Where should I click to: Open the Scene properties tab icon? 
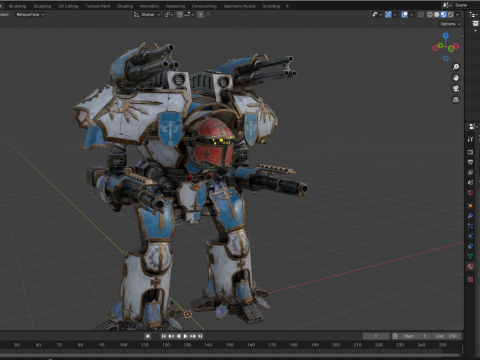click(x=470, y=182)
